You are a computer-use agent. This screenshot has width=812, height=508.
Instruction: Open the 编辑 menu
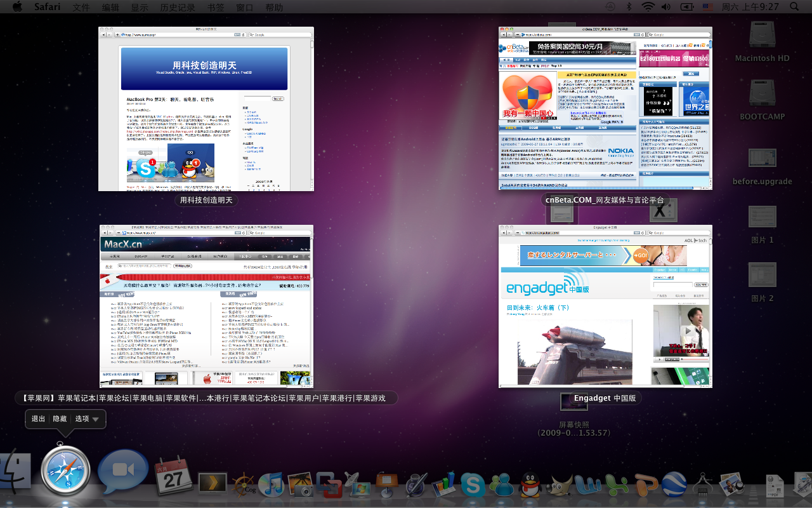[x=110, y=7]
